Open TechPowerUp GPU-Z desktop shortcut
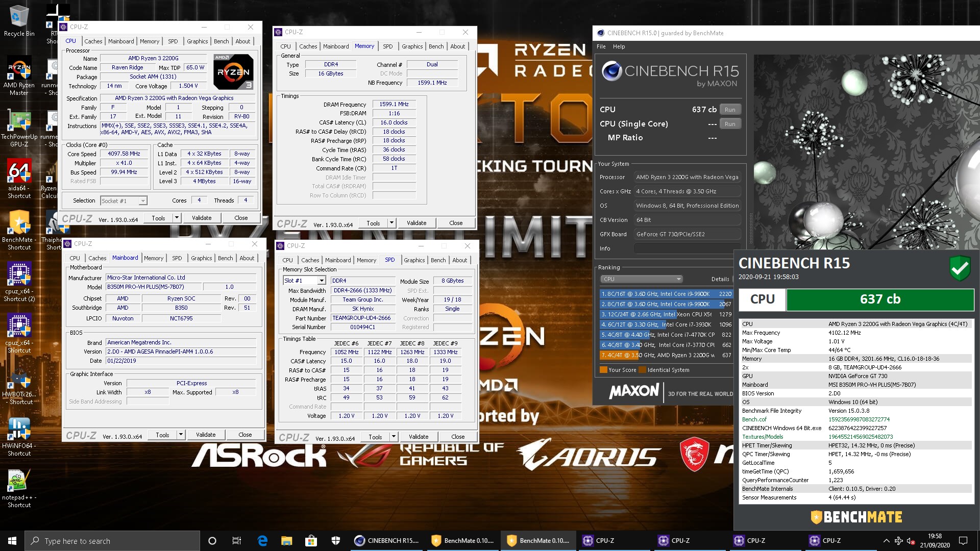 (x=19, y=129)
